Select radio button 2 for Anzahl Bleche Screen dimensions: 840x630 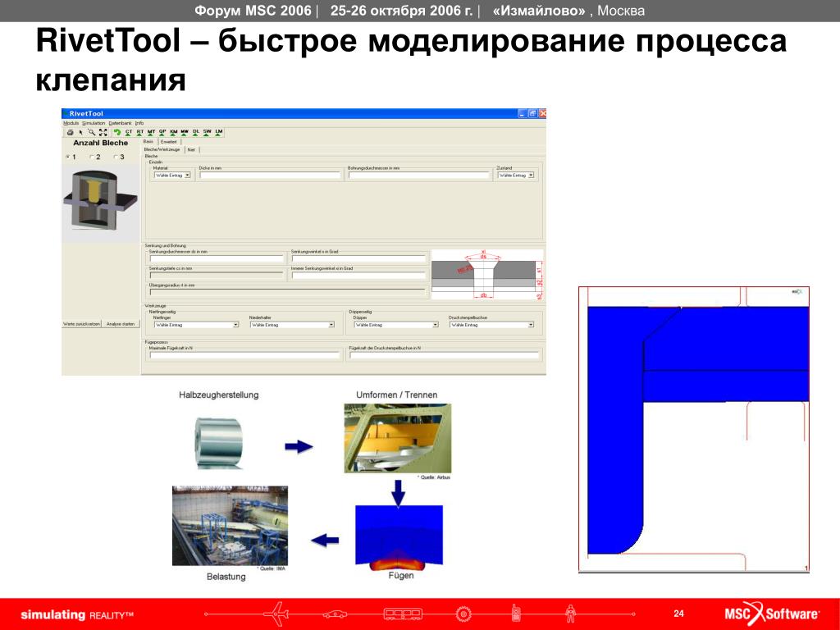click(92, 157)
